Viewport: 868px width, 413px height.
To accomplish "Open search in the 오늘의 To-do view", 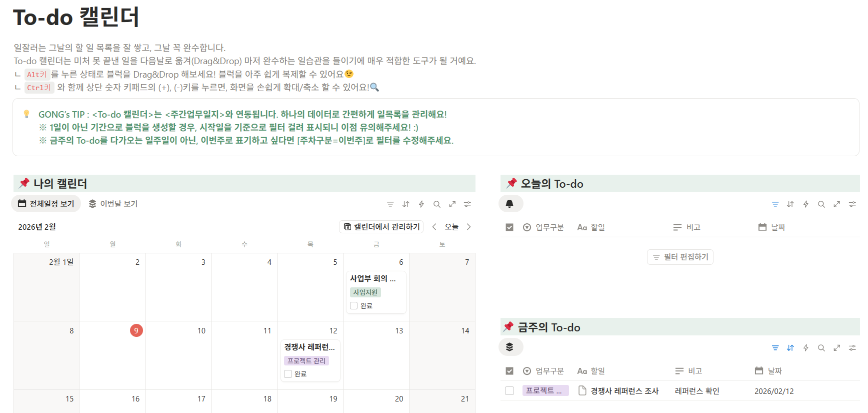I will click(x=821, y=204).
